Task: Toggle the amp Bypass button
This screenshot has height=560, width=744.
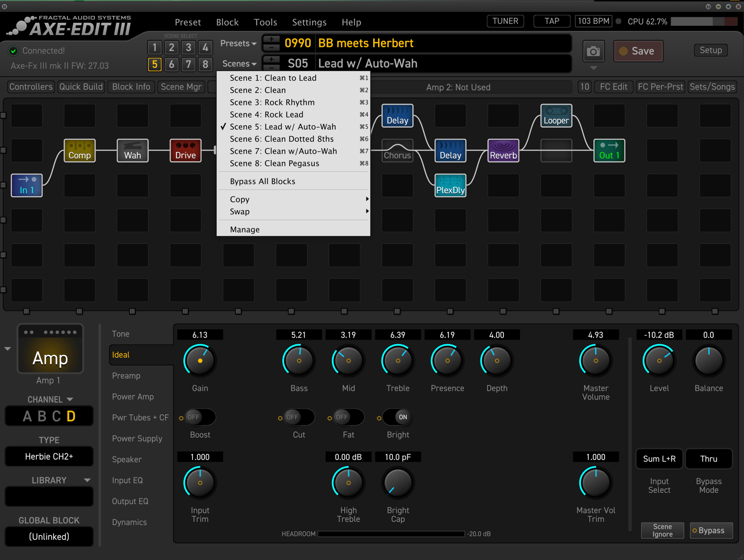Action: pos(711,530)
